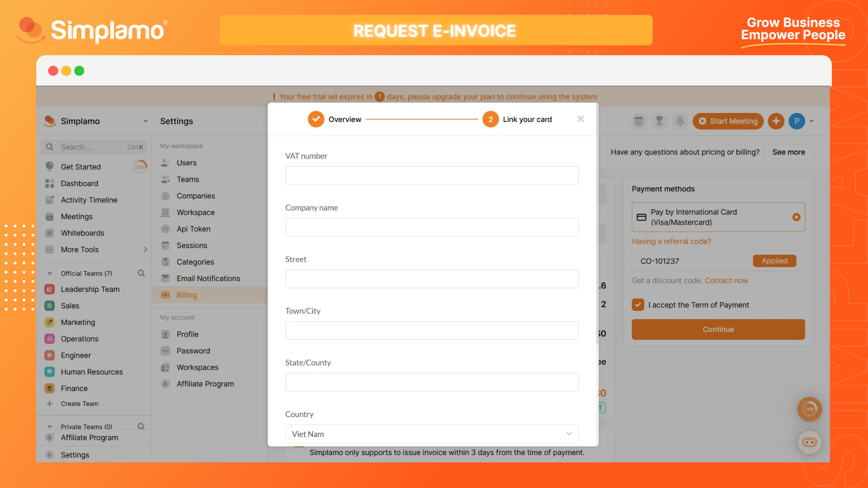Collapse the Official Teams section
This screenshot has width=868, height=488.
50,273
